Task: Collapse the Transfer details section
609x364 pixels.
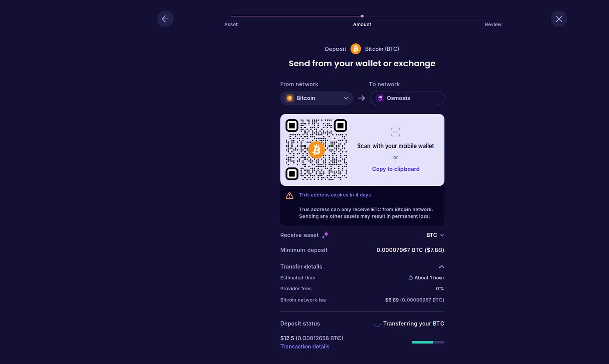Action: pyautogui.click(x=441, y=266)
